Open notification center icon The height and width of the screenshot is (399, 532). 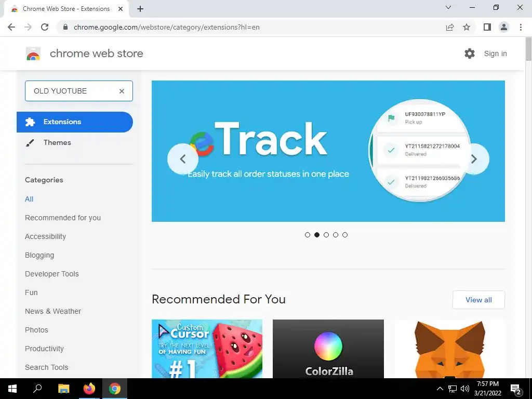pyautogui.click(x=516, y=389)
